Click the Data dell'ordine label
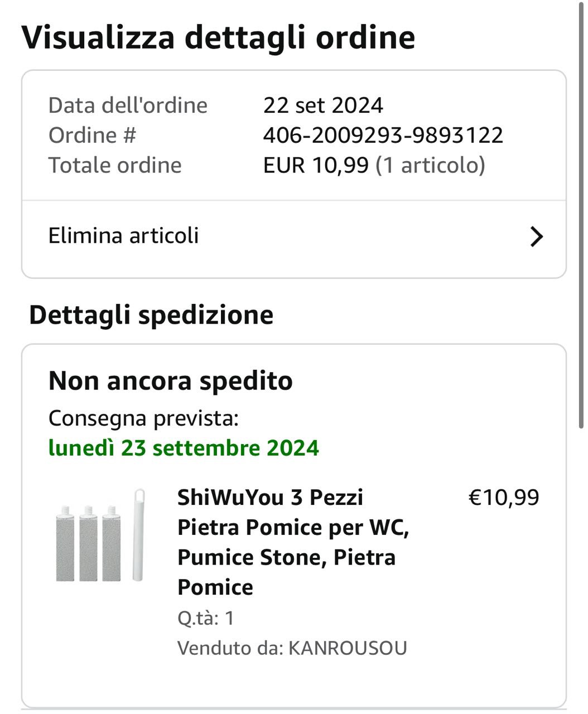 click(x=128, y=105)
